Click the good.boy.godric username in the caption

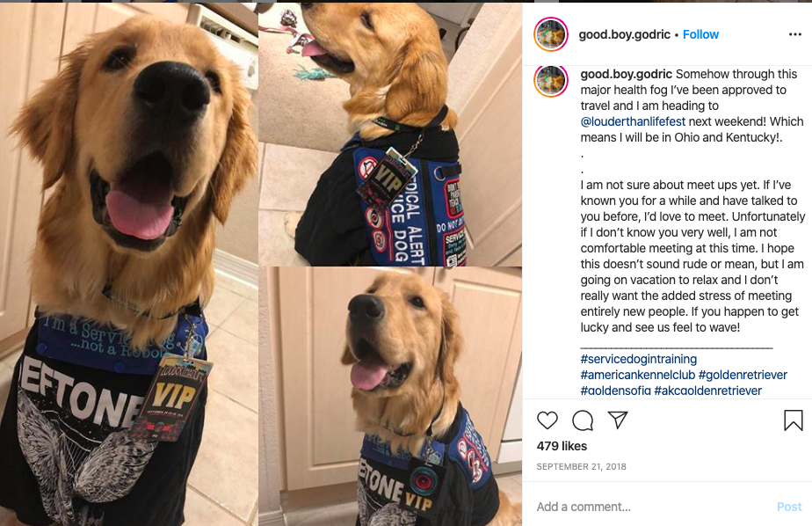[626, 74]
